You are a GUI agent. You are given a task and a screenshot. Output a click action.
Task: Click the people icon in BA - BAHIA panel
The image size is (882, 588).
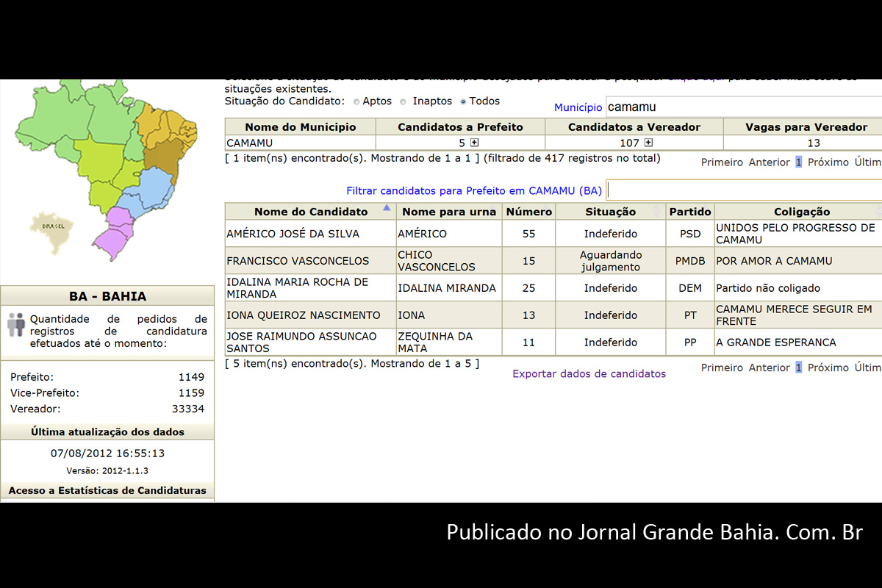16,325
